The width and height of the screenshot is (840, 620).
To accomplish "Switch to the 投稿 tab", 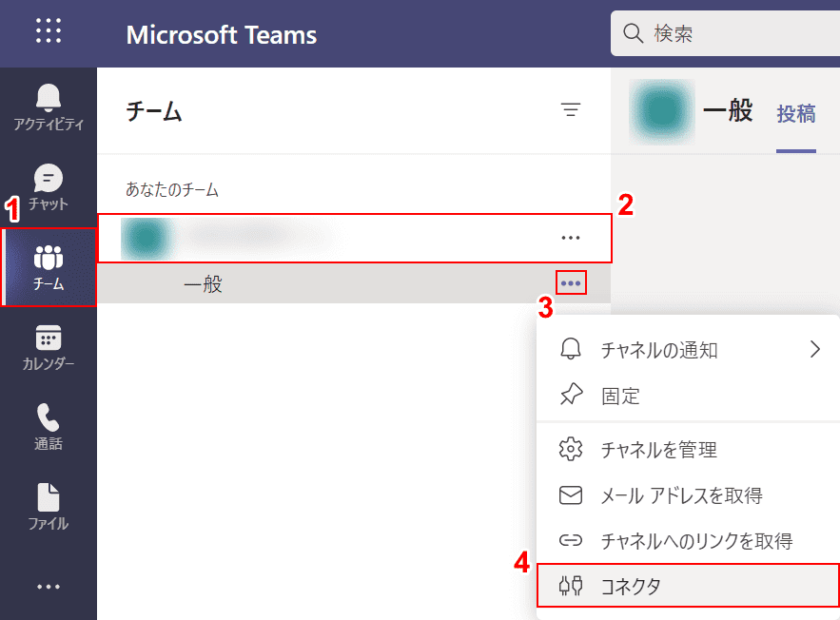I will coord(796,113).
